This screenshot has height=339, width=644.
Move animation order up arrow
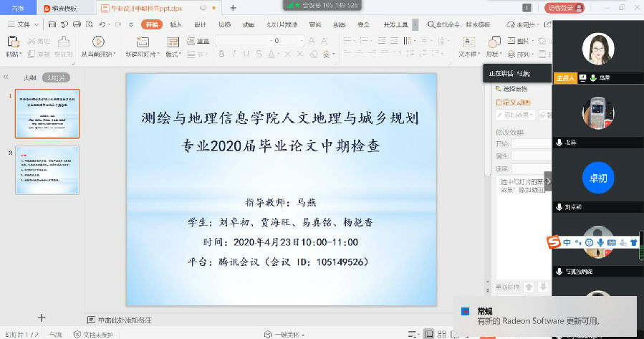529,287
